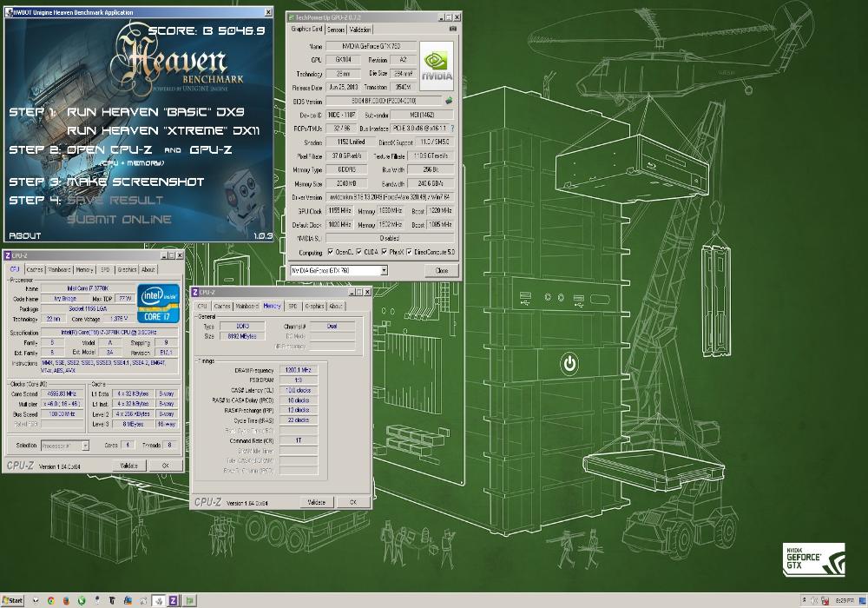Click the taskbar clock

[845, 600]
